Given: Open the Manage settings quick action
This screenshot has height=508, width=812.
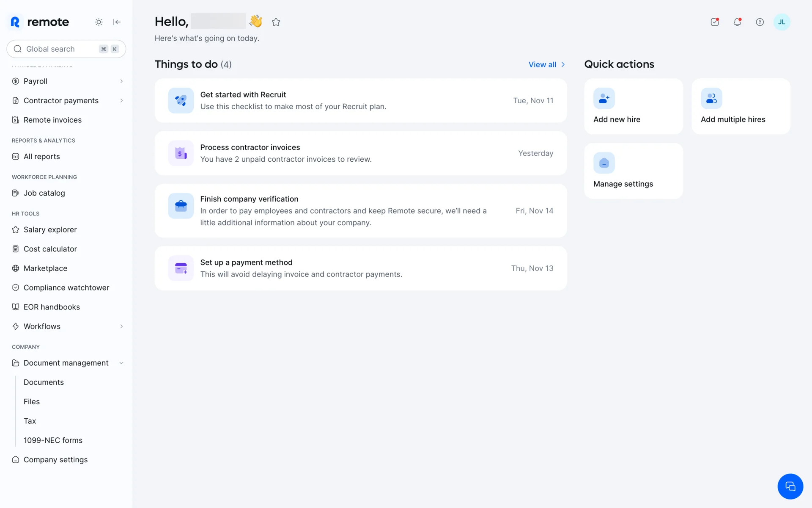Looking at the screenshot, I should coord(633,171).
